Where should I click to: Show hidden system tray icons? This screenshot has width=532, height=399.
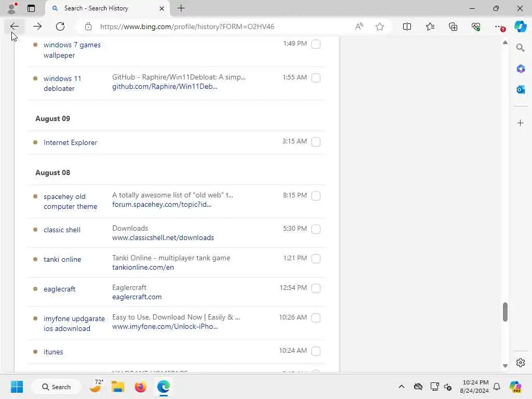click(402, 387)
